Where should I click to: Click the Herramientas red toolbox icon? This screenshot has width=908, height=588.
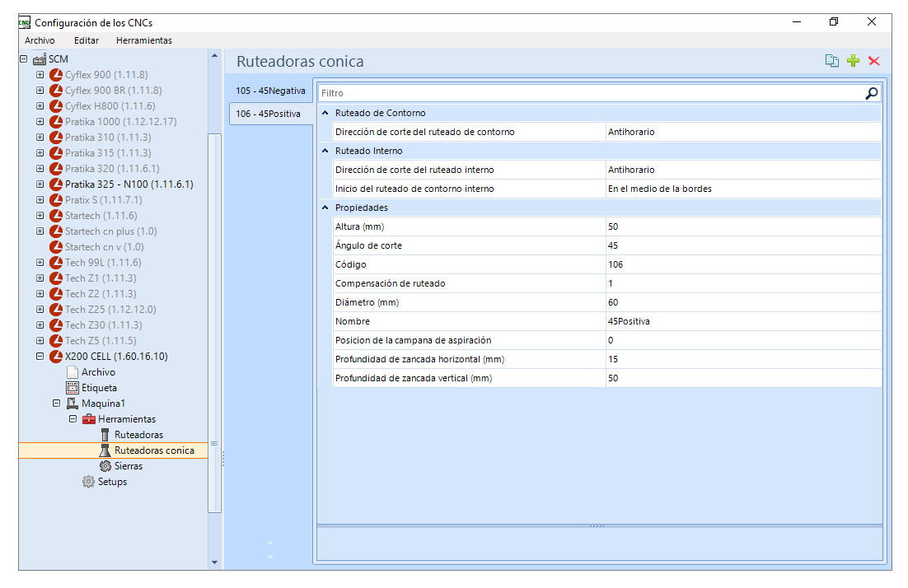tap(89, 419)
